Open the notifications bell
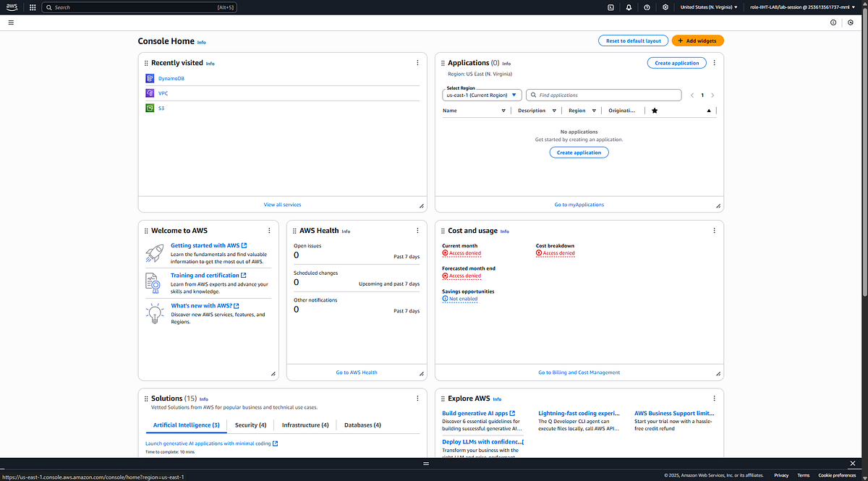868x481 pixels. [x=629, y=7]
